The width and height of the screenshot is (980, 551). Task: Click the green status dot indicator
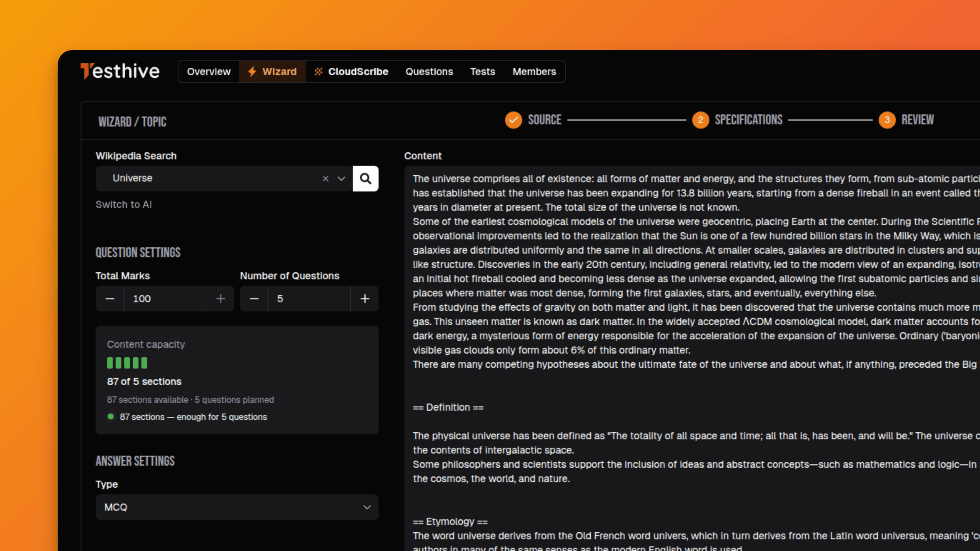[111, 417]
